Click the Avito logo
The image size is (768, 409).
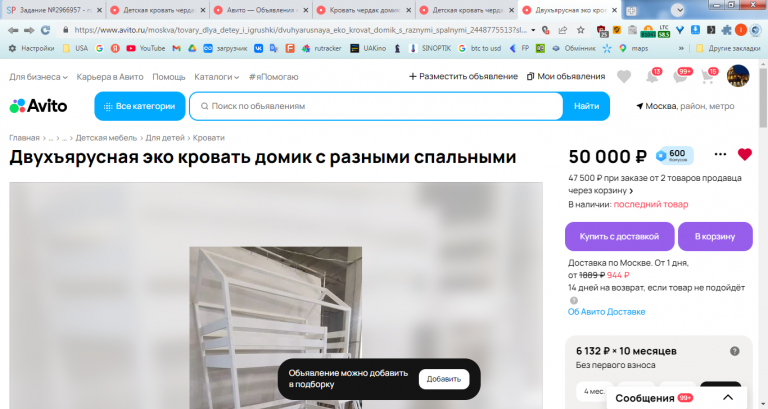[38, 106]
